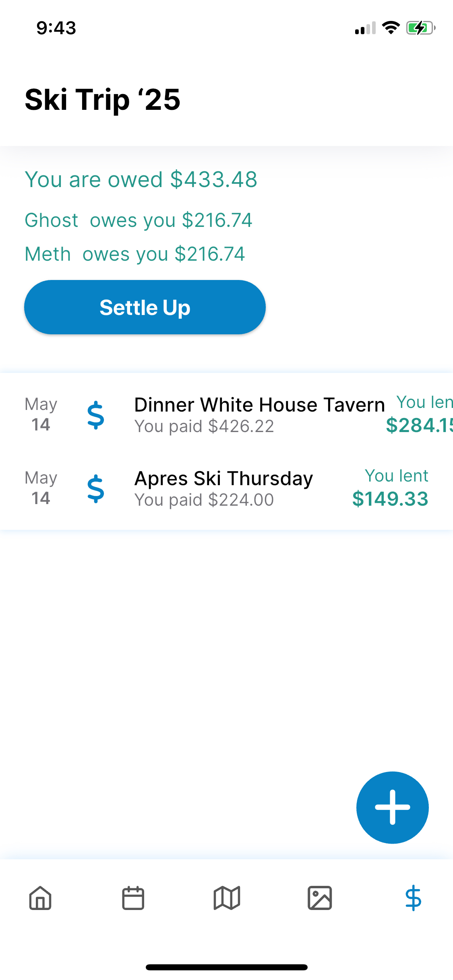Tap the 'You are owed $433.48' summary
The width and height of the screenshot is (453, 980).
[x=141, y=179]
